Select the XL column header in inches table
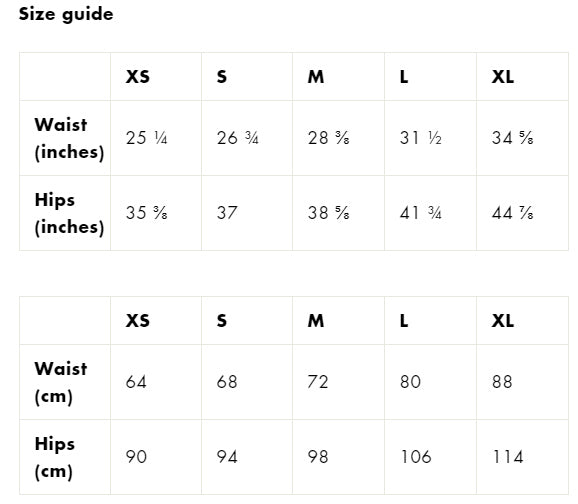The image size is (578, 504). tap(502, 77)
